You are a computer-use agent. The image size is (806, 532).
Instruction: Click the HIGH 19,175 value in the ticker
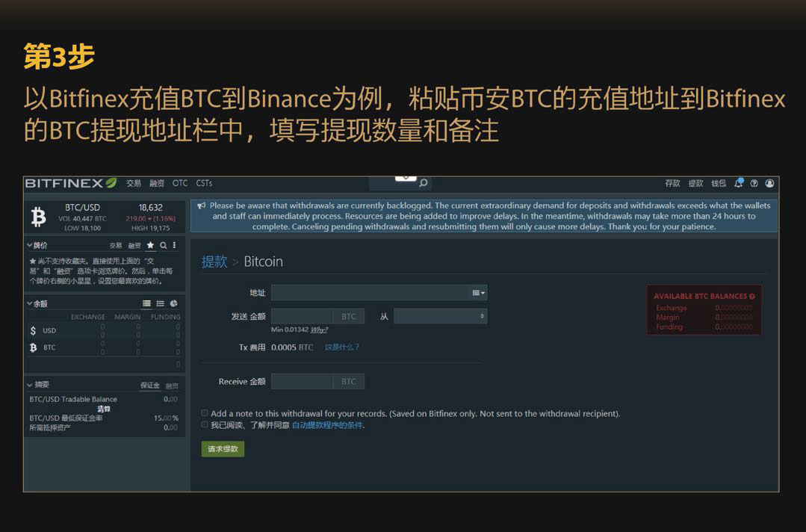[x=151, y=228]
